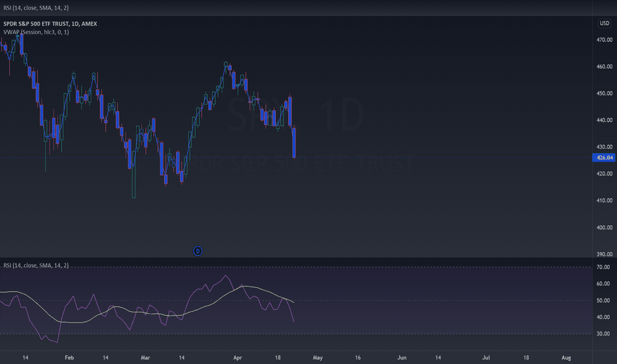
Task: Click the 390.00 price axis label
Action: [604, 254]
